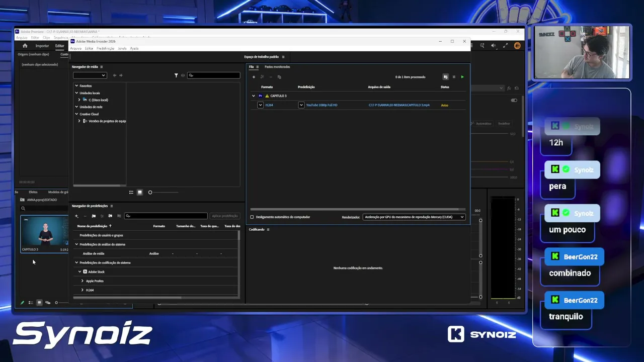
Task: Open the YouTube 1080p Full HD preset dropdown arrow
Action: [x=301, y=105]
